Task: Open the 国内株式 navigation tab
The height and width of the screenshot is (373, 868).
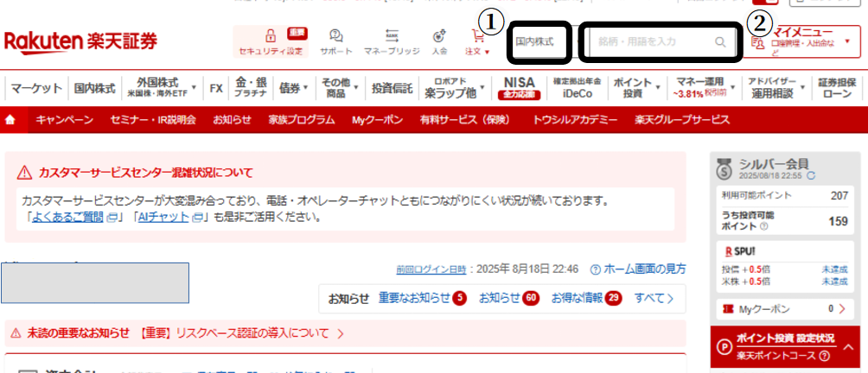Action: coord(94,88)
